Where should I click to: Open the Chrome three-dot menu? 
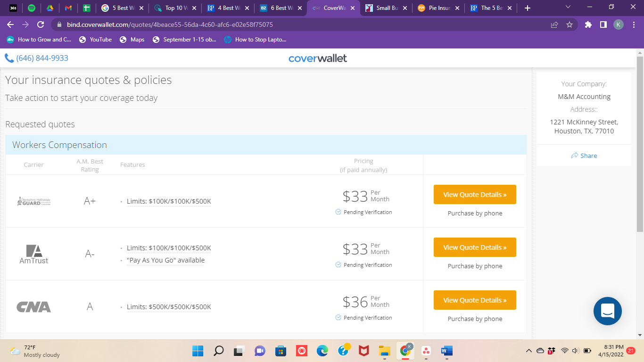point(633,25)
